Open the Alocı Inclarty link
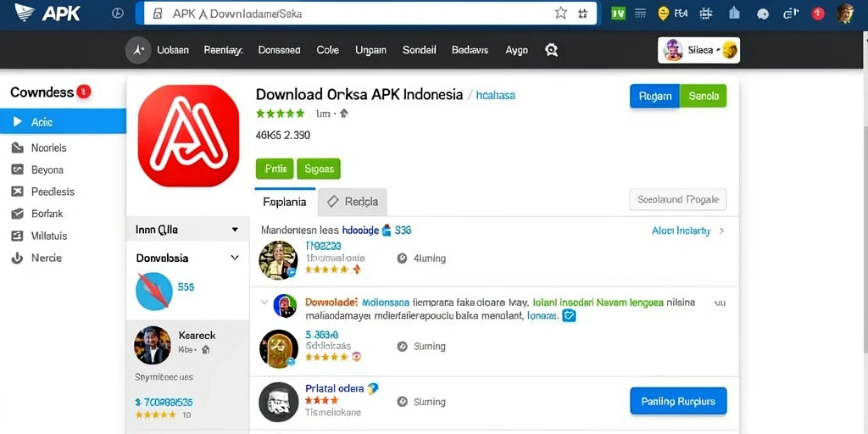The width and height of the screenshot is (868, 434). [x=681, y=231]
